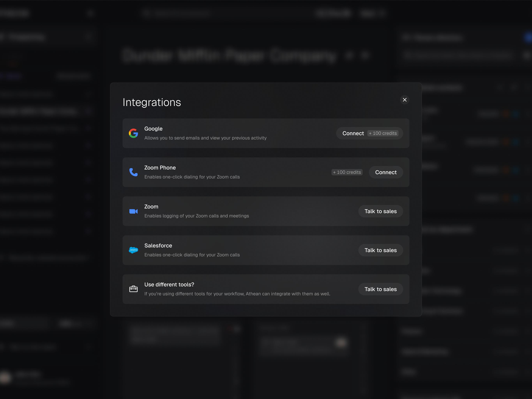Click the +100 credits badge beside Zoom Phone
Screen dimensions: 532x399
pyautogui.click(x=347, y=172)
